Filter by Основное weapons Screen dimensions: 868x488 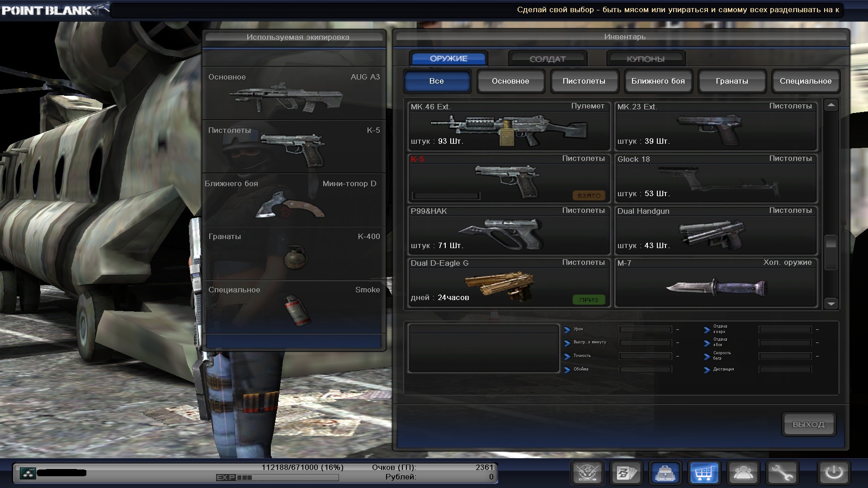510,81
